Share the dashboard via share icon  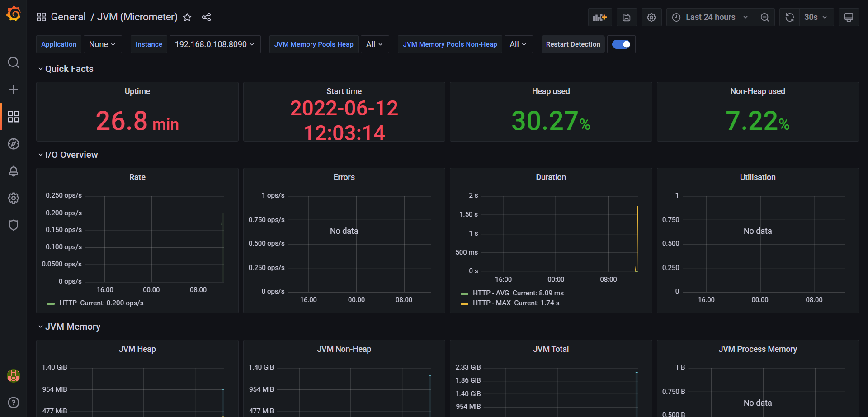point(206,17)
